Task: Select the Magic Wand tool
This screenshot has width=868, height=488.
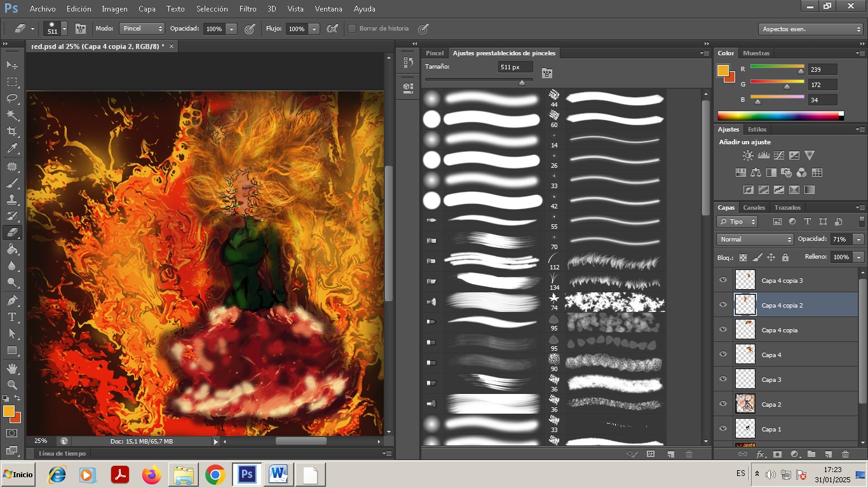Action: pos(12,115)
